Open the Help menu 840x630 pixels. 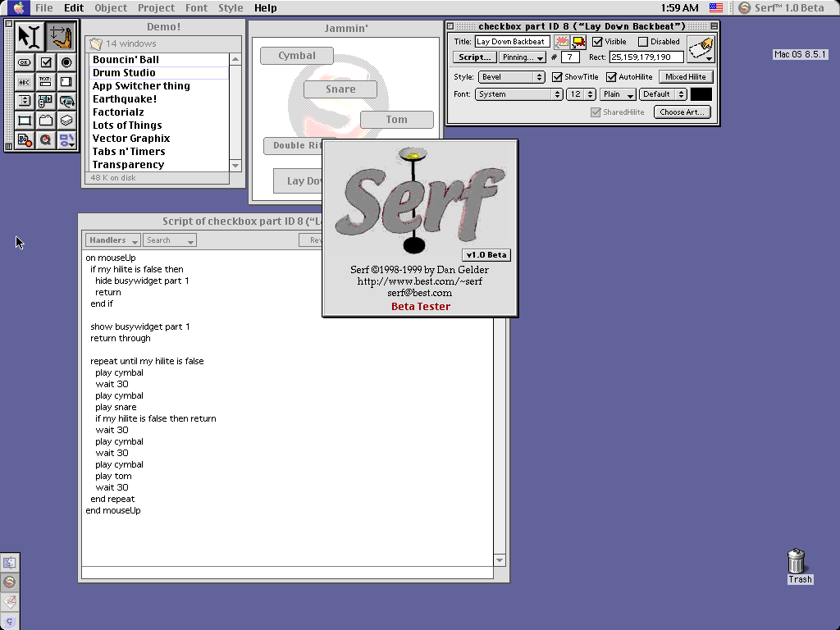click(265, 7)
